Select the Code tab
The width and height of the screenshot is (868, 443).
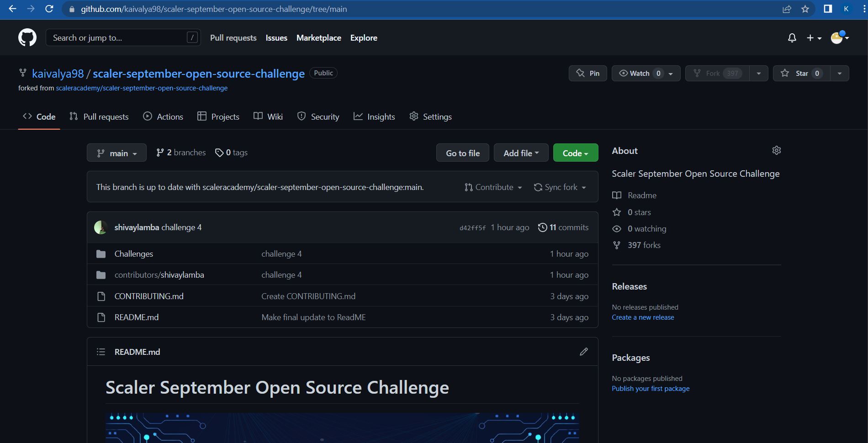pos(39,117)
